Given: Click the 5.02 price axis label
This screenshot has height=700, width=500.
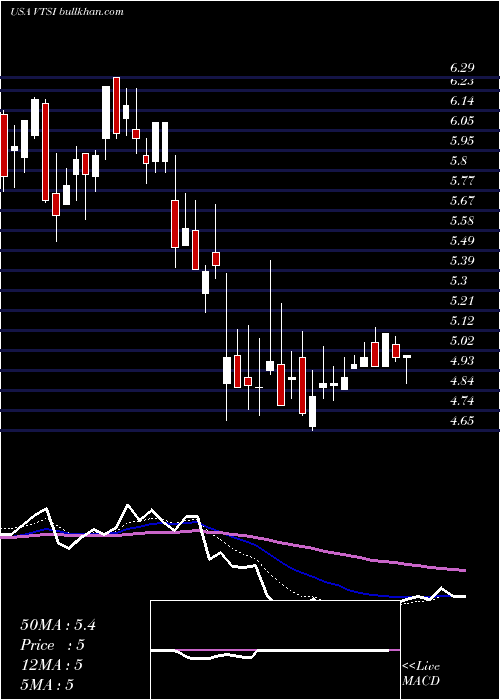Looking at the screenshot, I should tap(462, 341).
